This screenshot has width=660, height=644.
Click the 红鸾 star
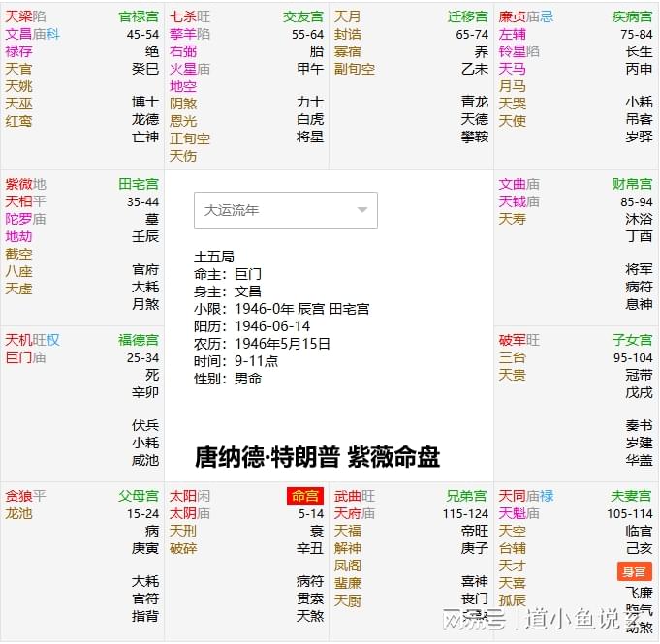tap(18, 121)
